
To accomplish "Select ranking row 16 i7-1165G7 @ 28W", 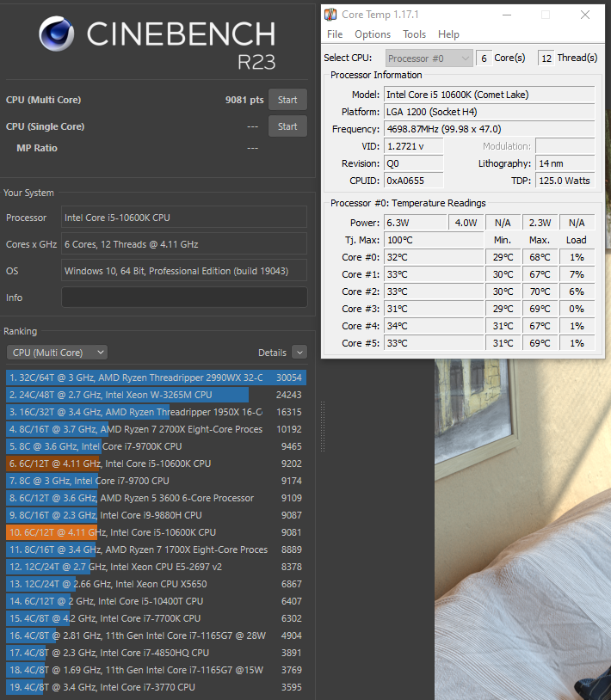I will 157,636.
